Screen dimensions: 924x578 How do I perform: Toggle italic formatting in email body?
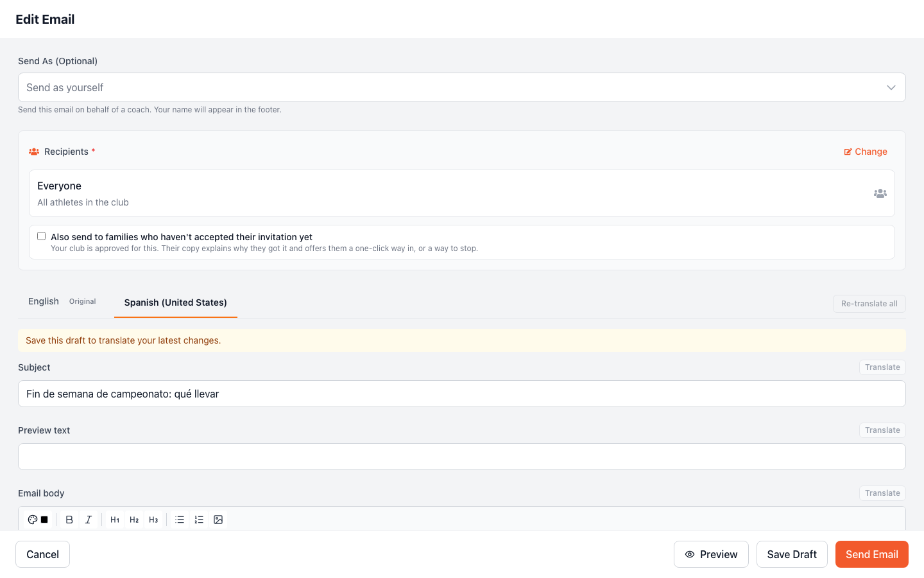89,520
